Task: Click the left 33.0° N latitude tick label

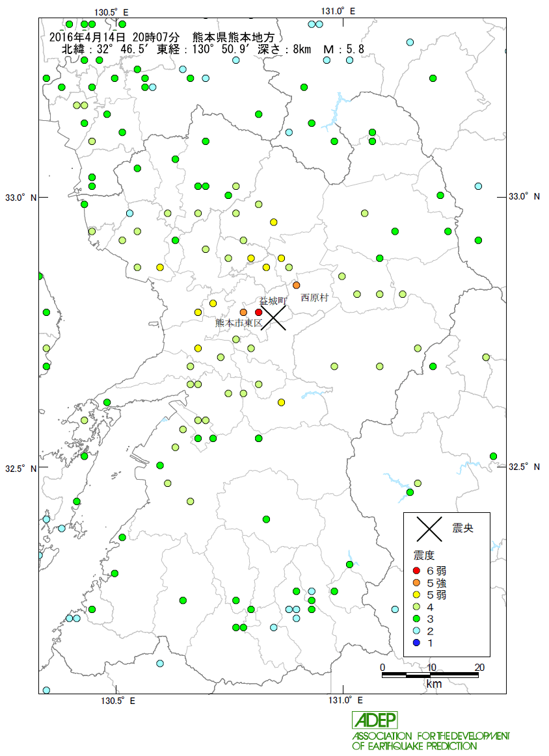Action: point(21,198)
